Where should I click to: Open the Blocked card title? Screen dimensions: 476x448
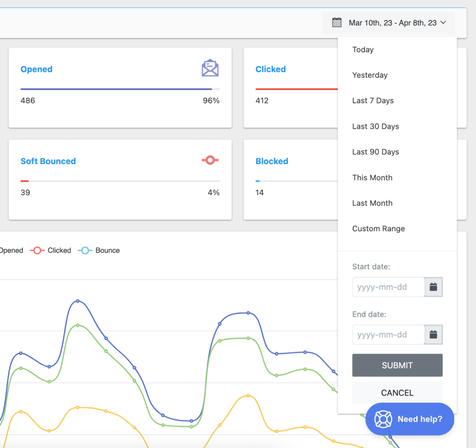click(x=271, y=161)
